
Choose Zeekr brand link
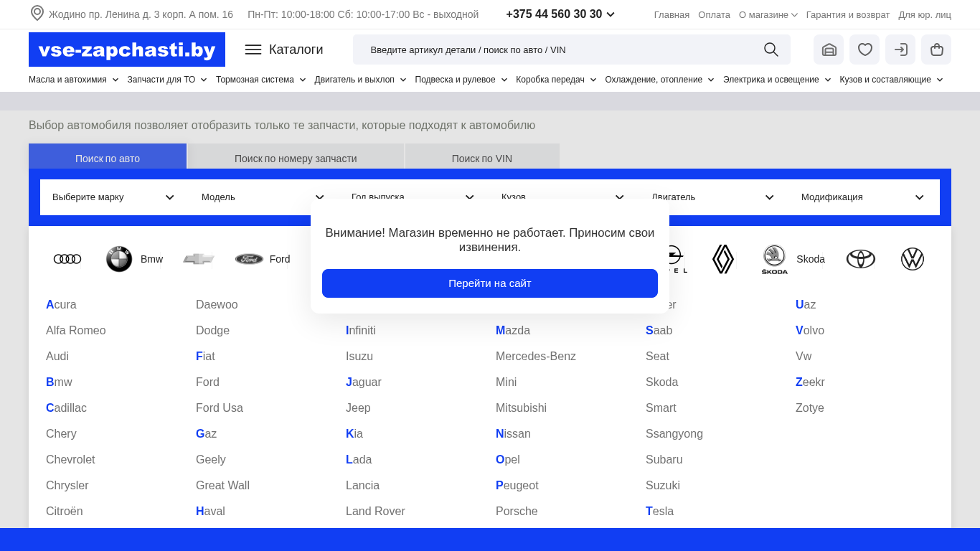click(x=810, y=382)
